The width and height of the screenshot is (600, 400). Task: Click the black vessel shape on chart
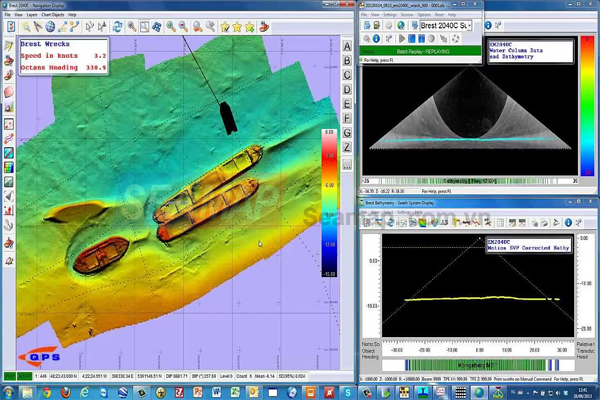click(x=228, y=116)
